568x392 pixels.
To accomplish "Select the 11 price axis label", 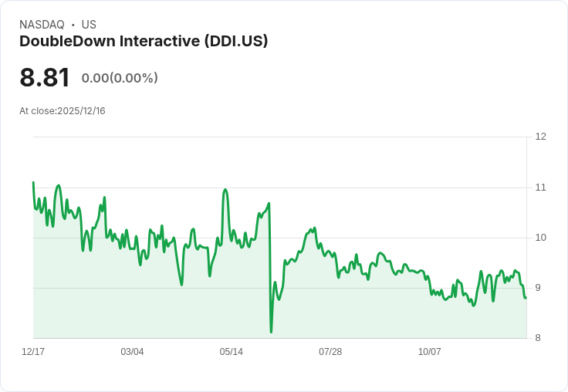I will click(540, 188).
